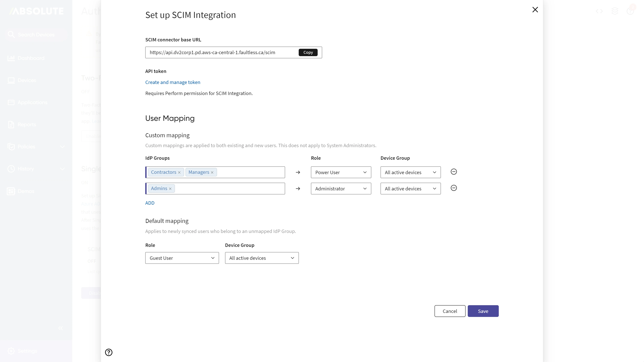
Task: Open Device Group dropdown for Administrator row
Action: tap(411, 189)
